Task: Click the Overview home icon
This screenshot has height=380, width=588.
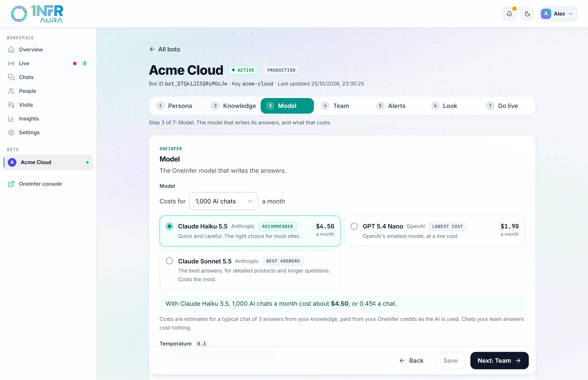Action: [x=11, y=50]
